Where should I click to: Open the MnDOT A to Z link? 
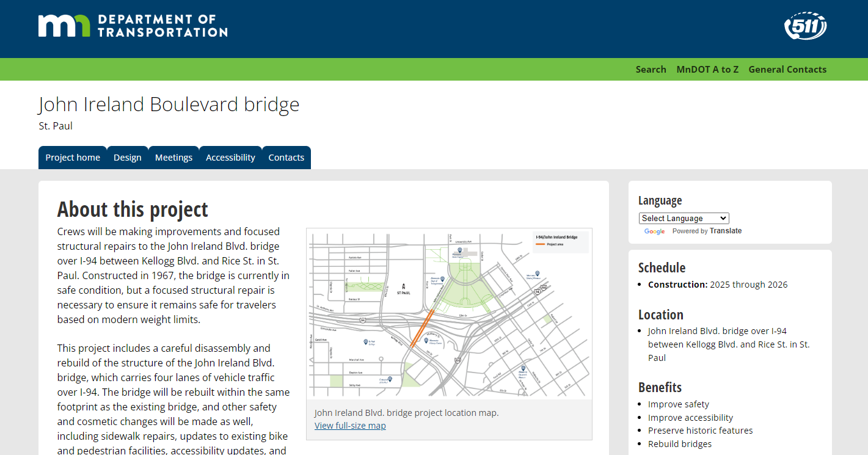coord(707,69)
